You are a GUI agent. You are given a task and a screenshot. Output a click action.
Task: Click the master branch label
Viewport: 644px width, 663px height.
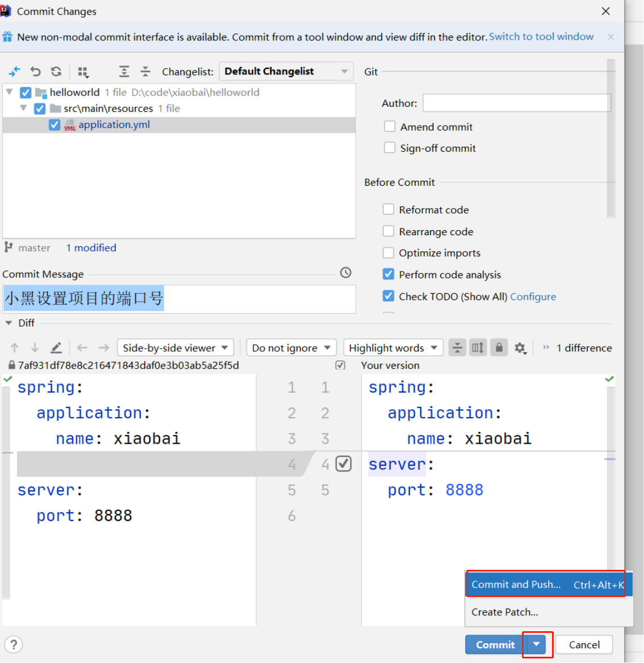(34, 248)
